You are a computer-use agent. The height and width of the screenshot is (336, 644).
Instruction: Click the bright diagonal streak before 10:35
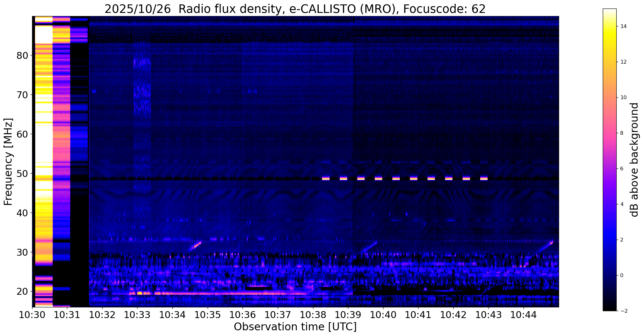(196, 245)
